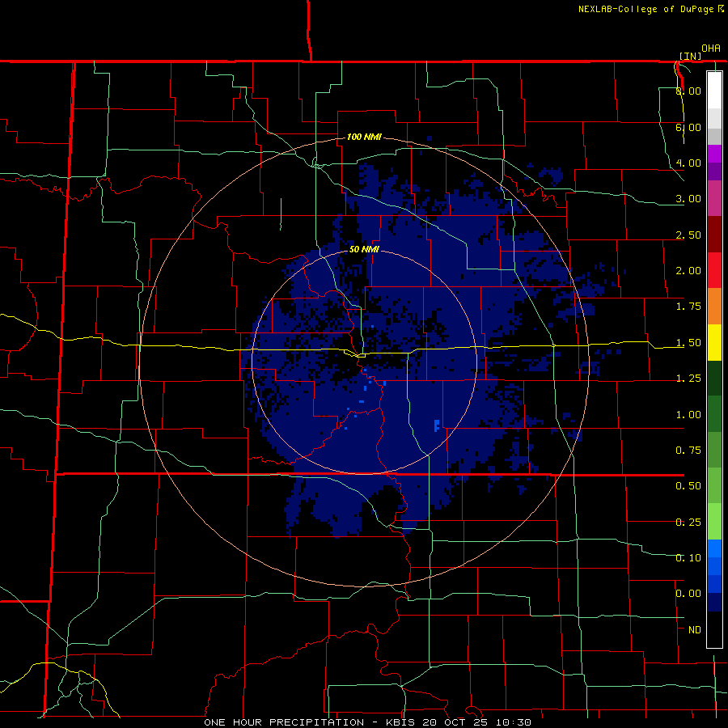Click the 4.00 legend value
The image size is (728, 728).
click(x=688, y=163)
